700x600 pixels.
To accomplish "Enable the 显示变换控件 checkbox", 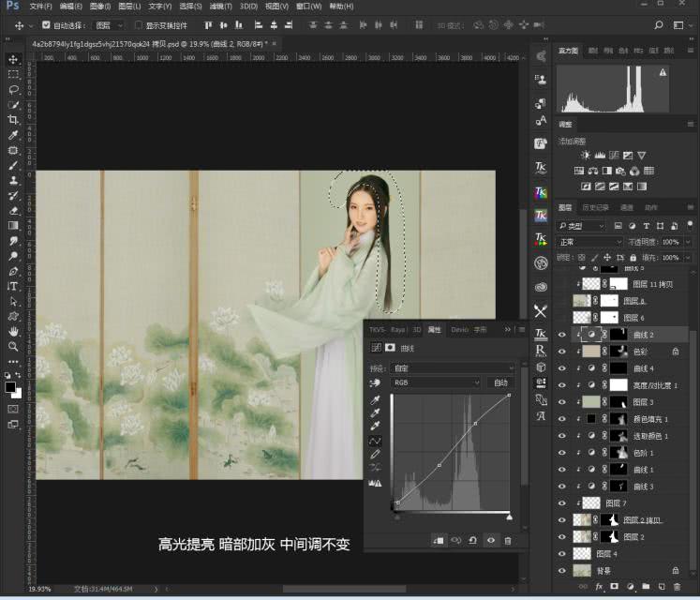I will point(139,25).
